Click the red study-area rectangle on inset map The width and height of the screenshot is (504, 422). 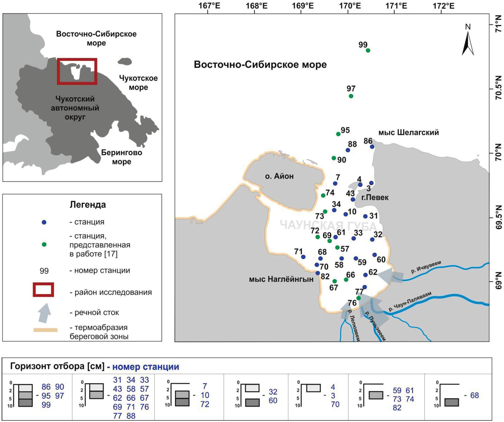(x=77, y=71)
